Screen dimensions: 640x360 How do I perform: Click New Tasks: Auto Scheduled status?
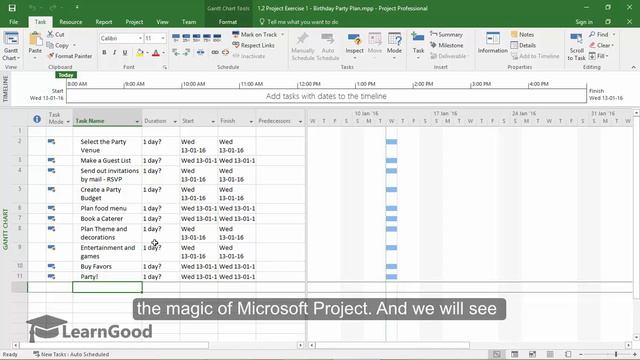pos(71,354)
